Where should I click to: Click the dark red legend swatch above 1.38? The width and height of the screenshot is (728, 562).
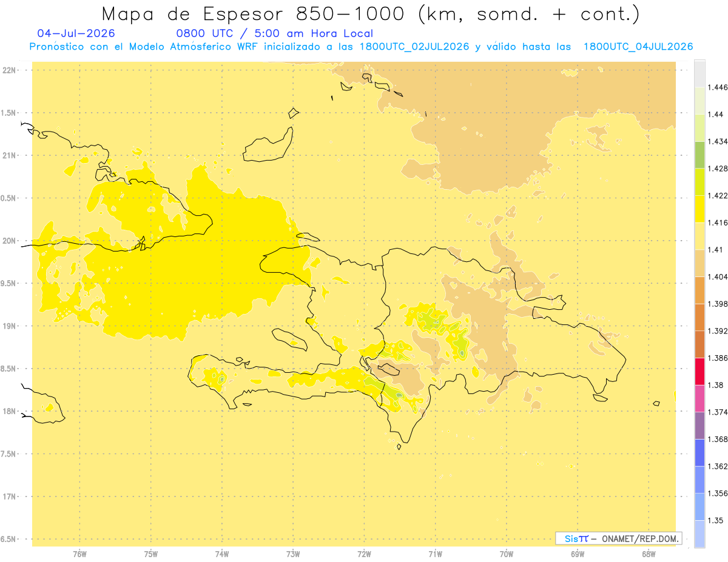coord(699,372)
